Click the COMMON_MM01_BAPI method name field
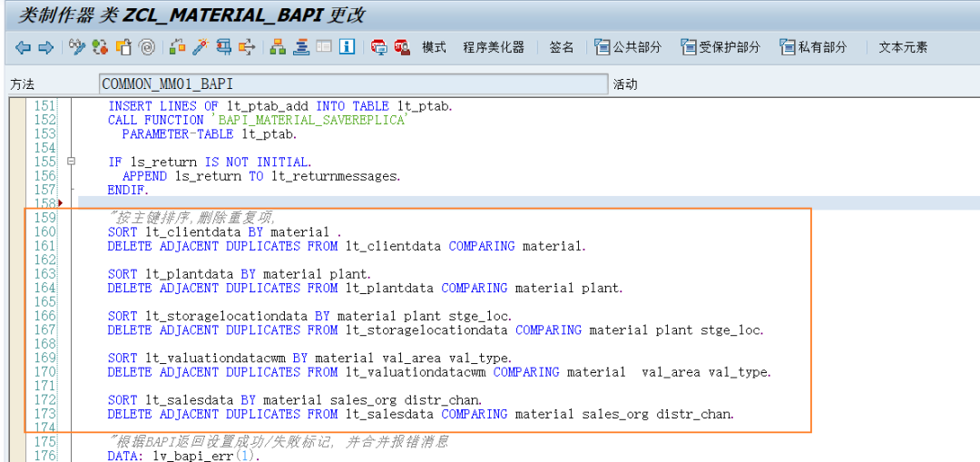 point(353,84)
